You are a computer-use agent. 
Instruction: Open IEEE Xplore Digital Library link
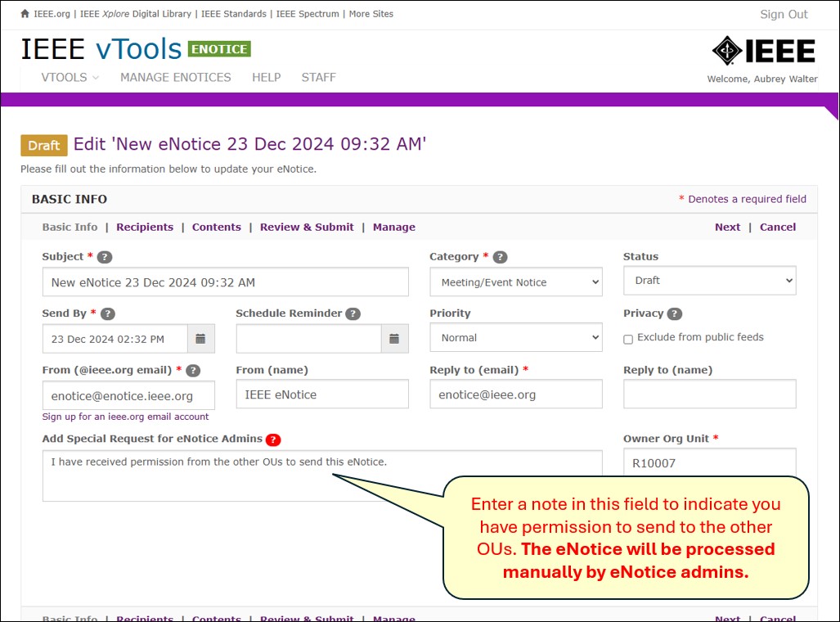136,14
